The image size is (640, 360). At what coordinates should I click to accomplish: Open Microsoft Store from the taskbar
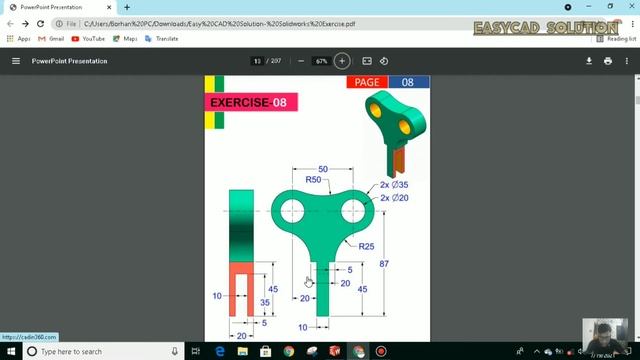266,351
